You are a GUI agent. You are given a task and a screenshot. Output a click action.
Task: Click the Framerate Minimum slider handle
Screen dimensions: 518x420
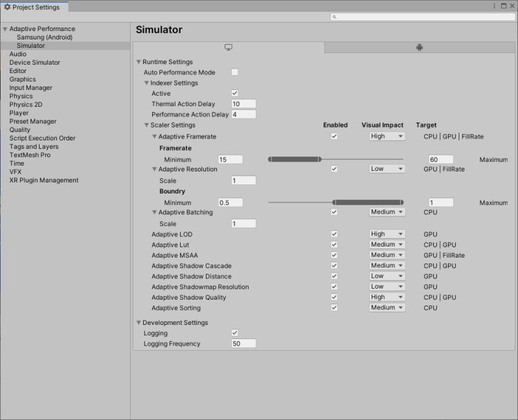click(x=318, y=159)
